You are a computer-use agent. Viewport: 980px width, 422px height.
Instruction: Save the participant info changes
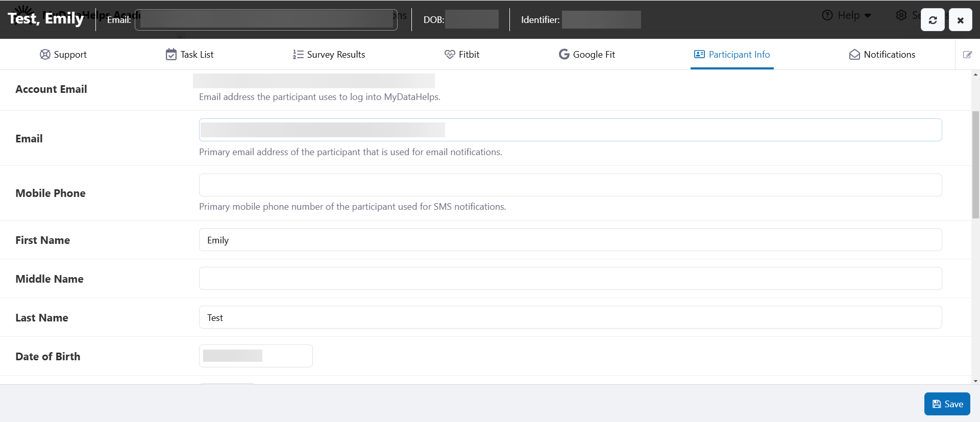[947, 404]
